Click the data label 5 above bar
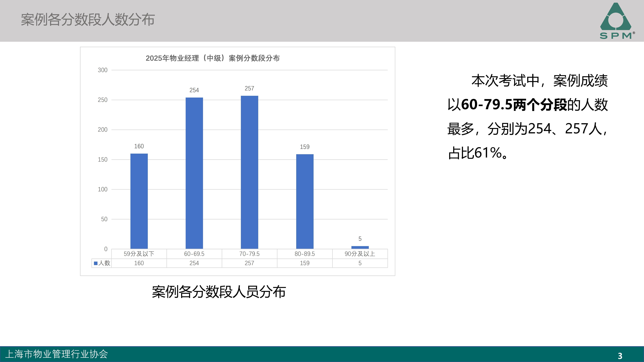Image resolution: width=644 pixels, height=362 pixels. tap(360, 239)
